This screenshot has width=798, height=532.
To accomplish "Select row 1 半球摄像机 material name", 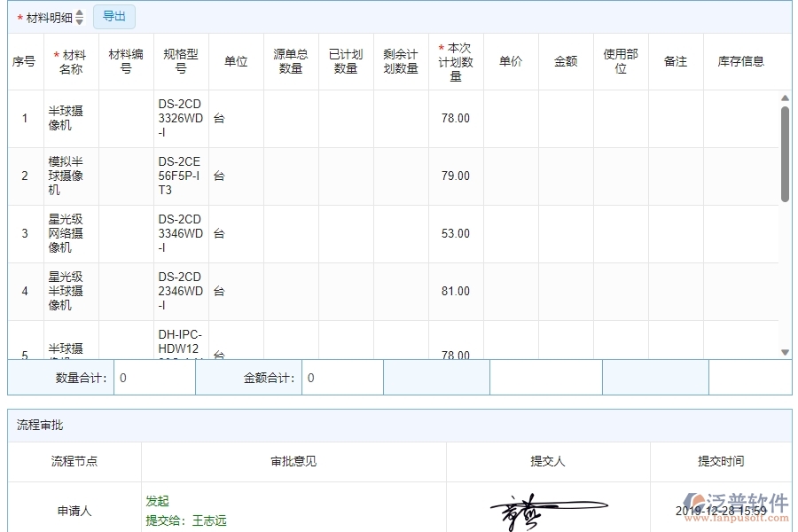I will point(66,119).
